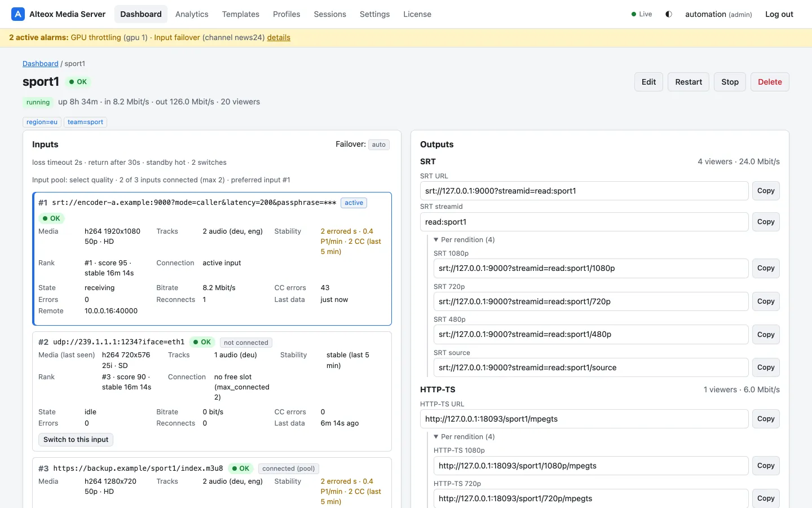Click 'GPU throttling (gpu 1)' alarm text
This screenshot has height=508, width=812.
[x=109, y=37]
